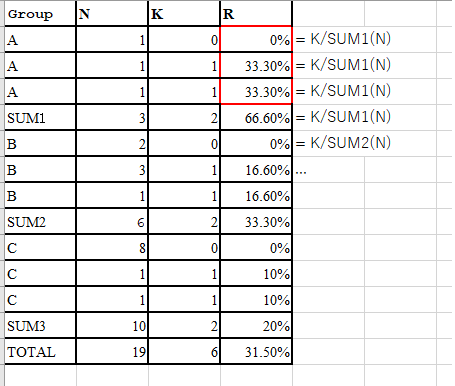Select the 31.50% total percentage cell

coord(256,352)
